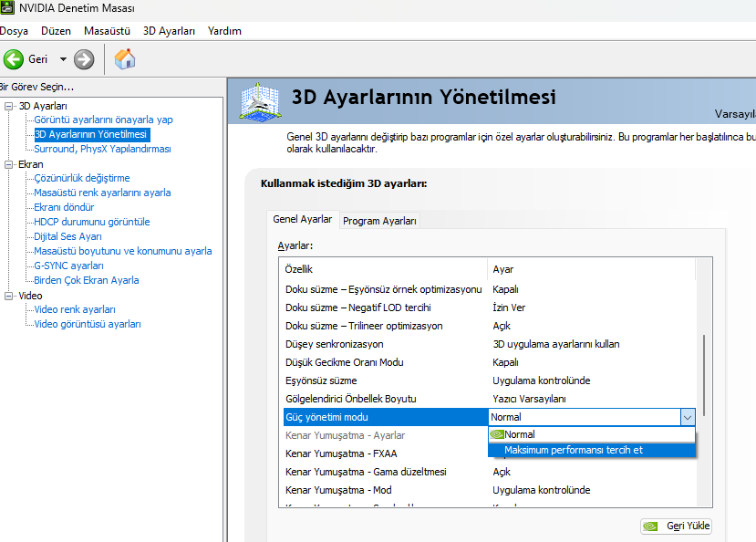Viewport: 756px width, 542px height.
Task: Click the Özellik column header
Action: tap(383, 269)
